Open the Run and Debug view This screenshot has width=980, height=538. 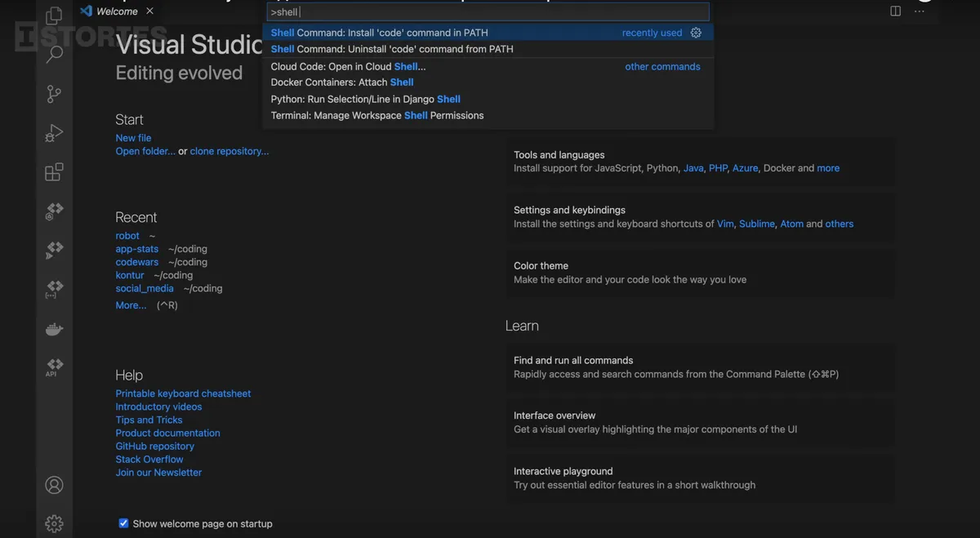tap(54, 133)
